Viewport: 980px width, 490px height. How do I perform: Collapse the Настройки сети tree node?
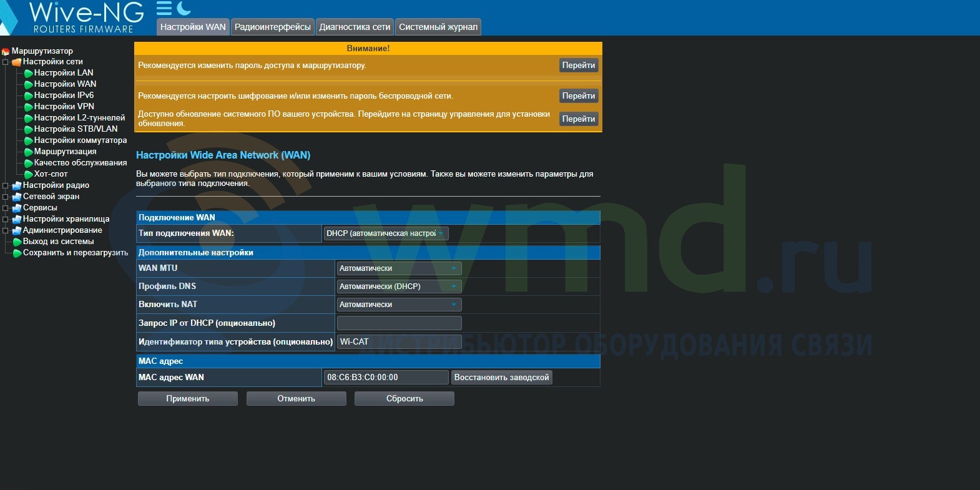(6, 62)
